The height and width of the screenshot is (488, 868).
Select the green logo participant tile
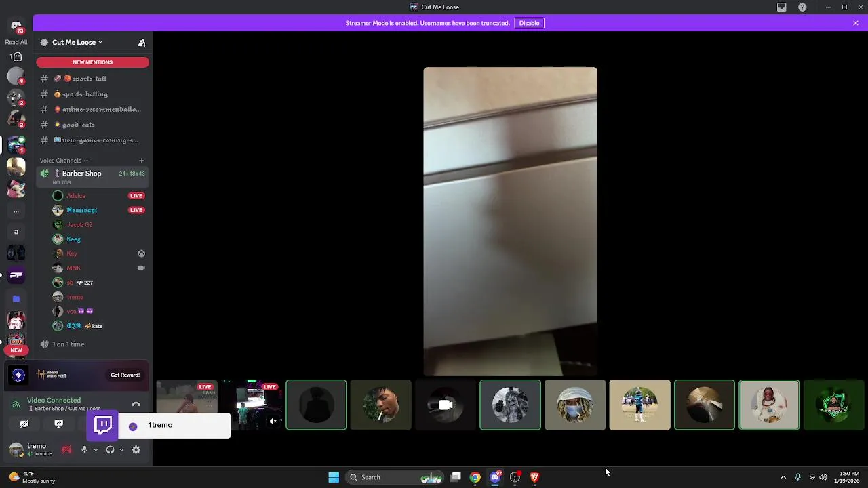[833, 405]
